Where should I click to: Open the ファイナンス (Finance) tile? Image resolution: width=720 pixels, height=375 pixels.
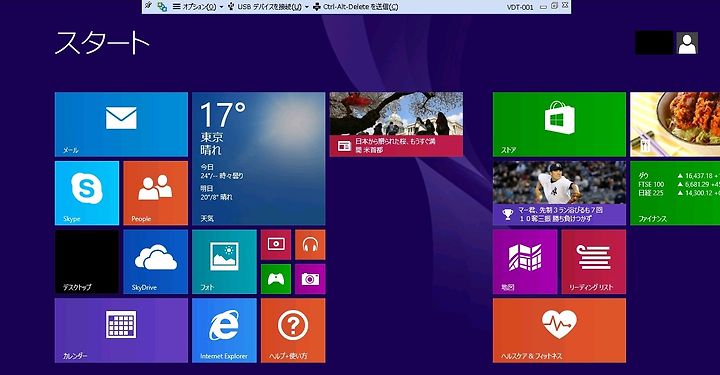675,193
